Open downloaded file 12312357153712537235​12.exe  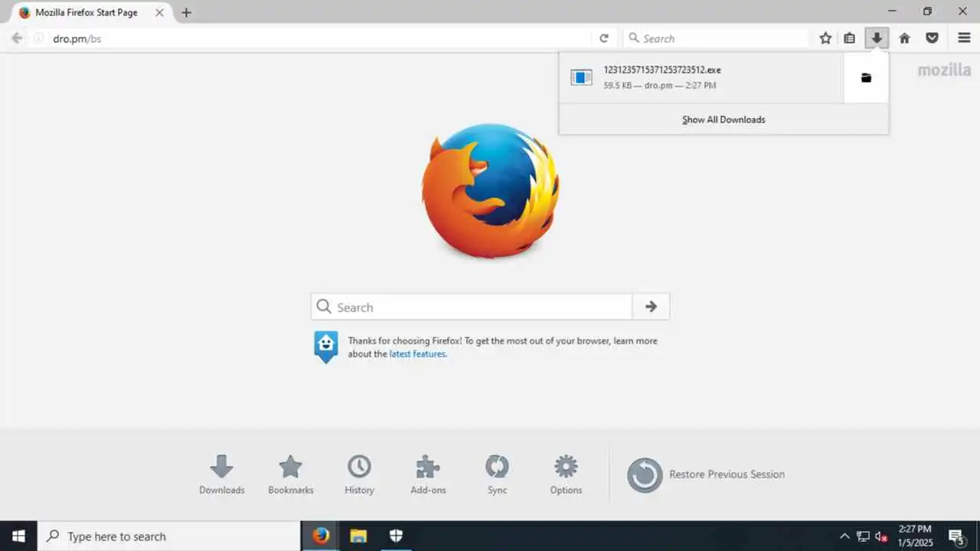701,77
